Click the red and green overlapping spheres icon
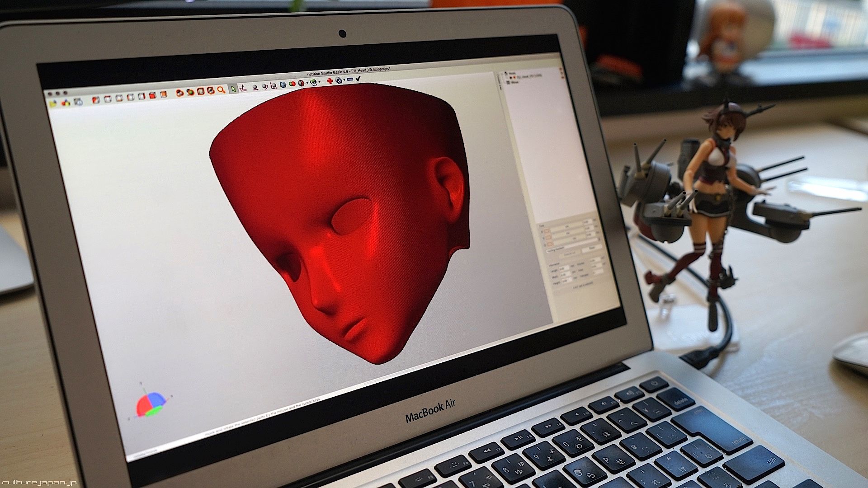 tap(292, 84)
